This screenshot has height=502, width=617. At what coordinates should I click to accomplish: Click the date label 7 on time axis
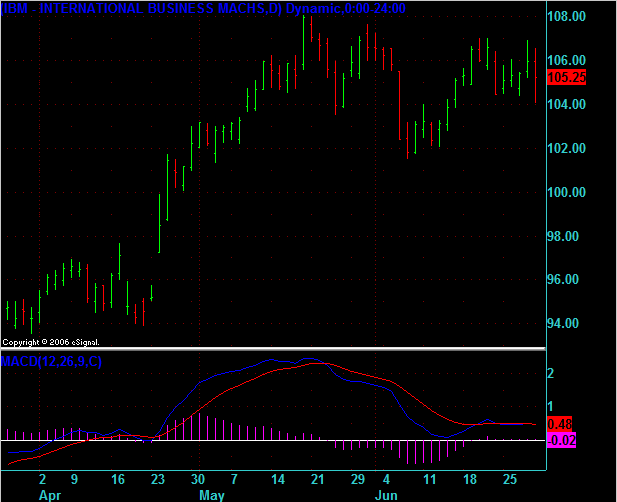[x=234, y=479]
